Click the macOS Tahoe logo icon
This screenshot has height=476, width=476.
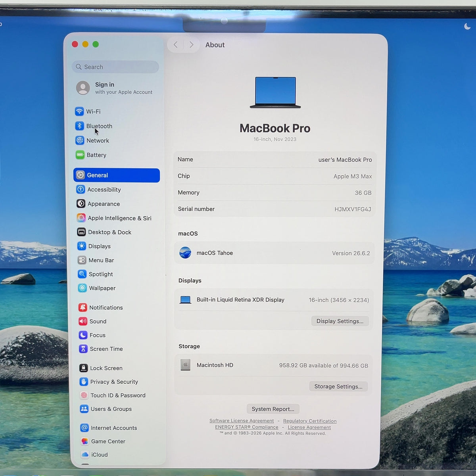click(185, 252)
